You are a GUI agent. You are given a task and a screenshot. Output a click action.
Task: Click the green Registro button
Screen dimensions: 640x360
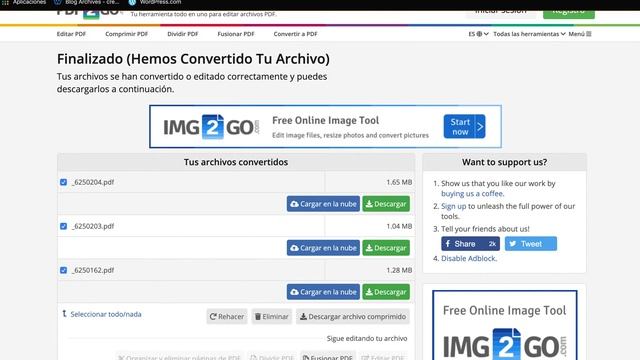pos(569,13)
